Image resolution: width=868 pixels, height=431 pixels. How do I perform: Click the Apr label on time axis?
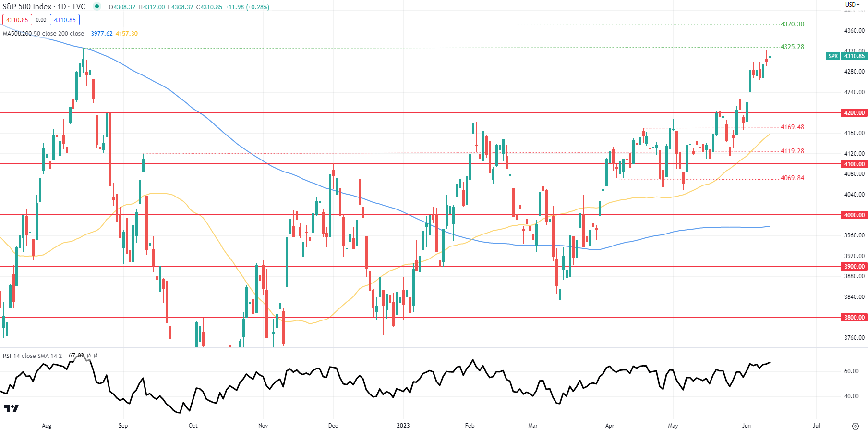(x=610, y=426)
